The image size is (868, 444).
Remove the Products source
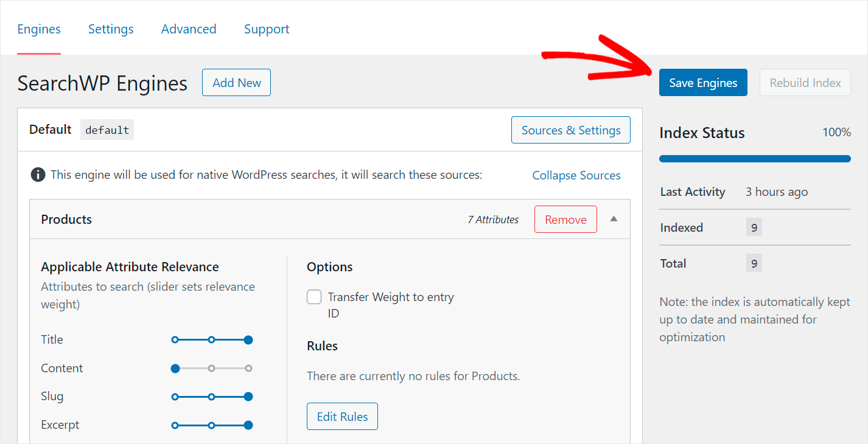pyautogui.click(x=565, y=220)
